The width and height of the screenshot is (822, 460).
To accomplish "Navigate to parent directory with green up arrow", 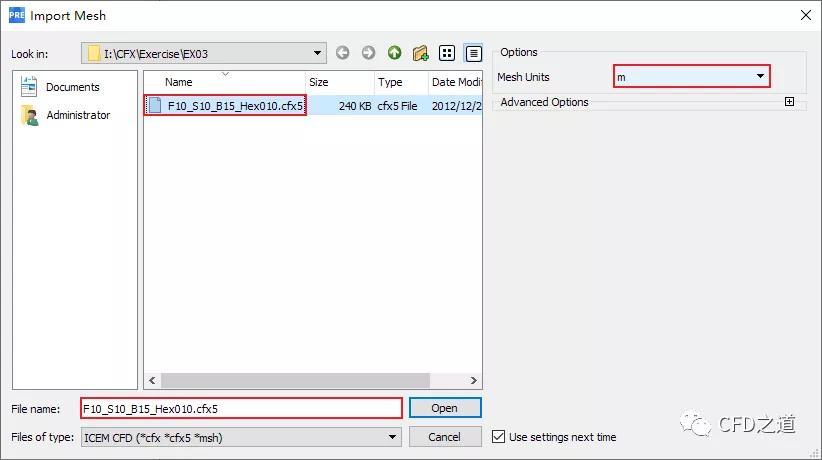I will click(395, 53).
